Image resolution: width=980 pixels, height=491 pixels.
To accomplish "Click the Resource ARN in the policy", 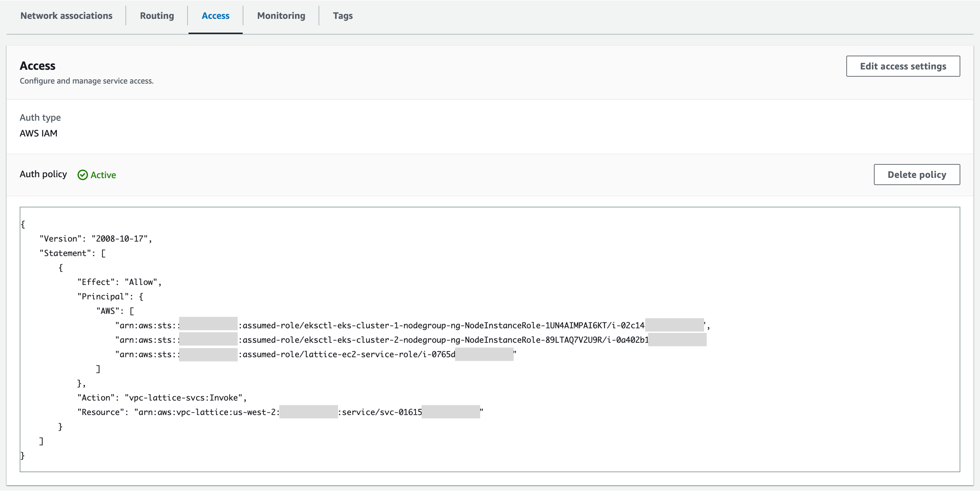I will point(266,412).
